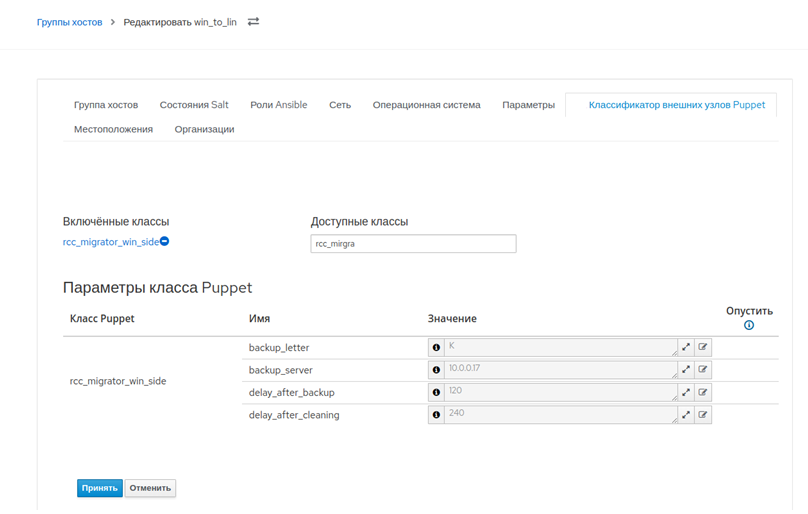808x514 pixels.
Task: Expand backup_server value to fullscreen editor
Action: pyautogui.click(x=686, y=370)
